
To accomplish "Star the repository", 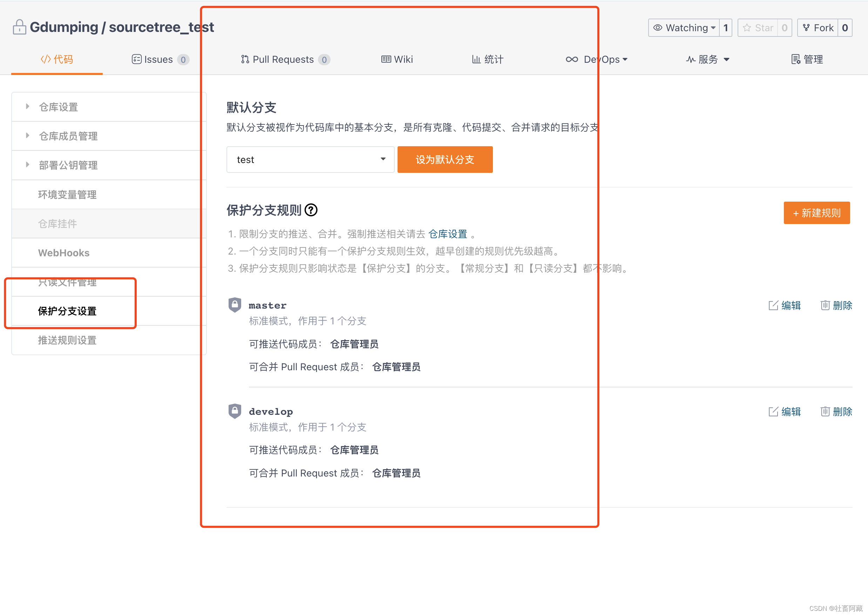I will click(x=758, y=28).
